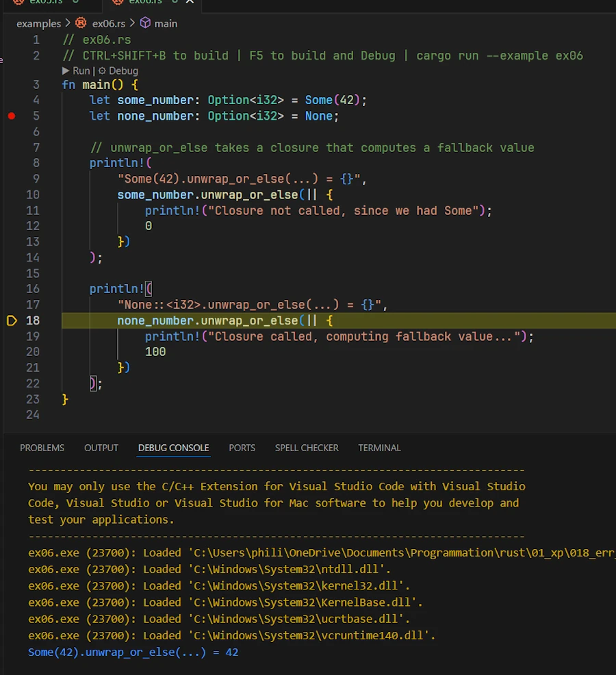Image resolution: width=616 pixels, height=675 pixels.
Task: Open the main symbol breadcrumb dropdown
Action: pyautogui.click(x=165, y=23)
